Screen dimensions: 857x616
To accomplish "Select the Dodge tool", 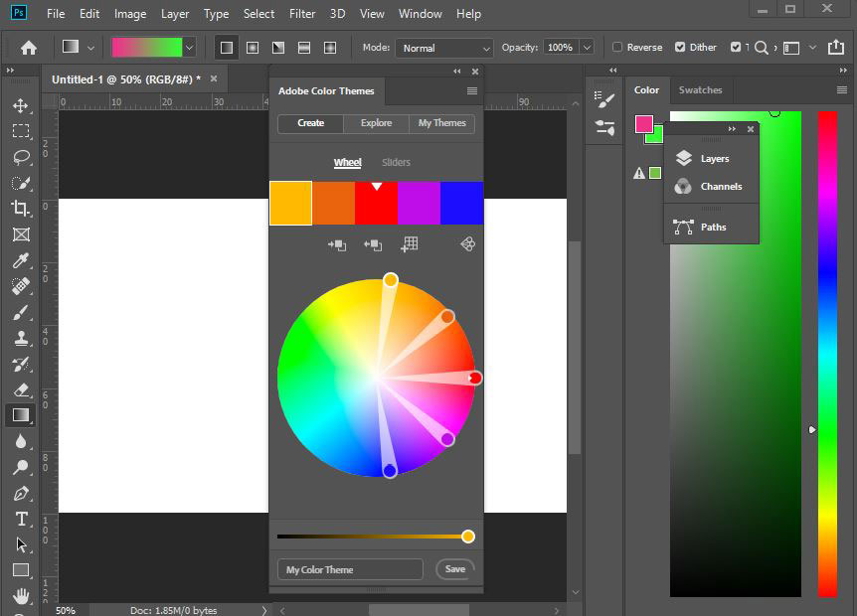I will coord(21,467).
